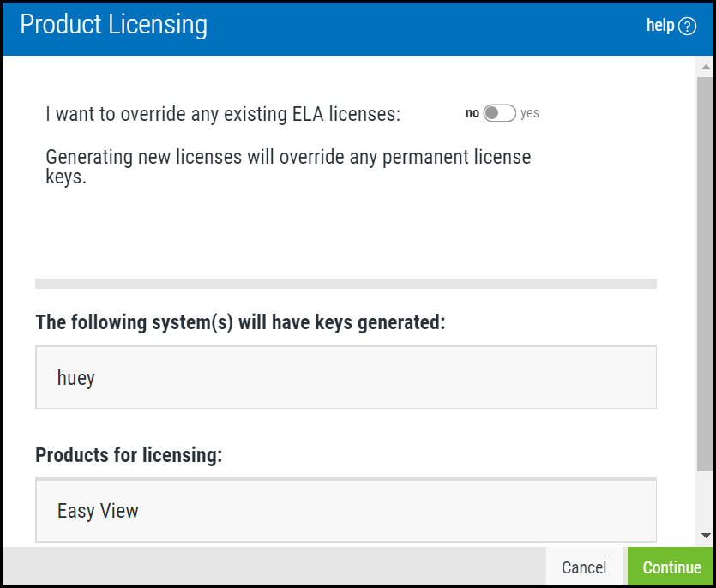This screenshot has height=588, width=716.
Task: Click scrollbar track below the thumb
Action: point(706,501)
